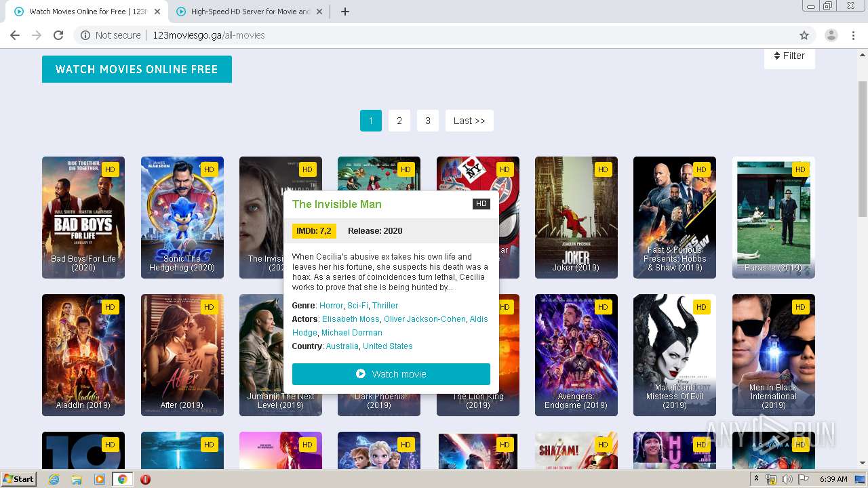Open the Parasite (2019) poster
The height and width of the screenshot is (488, 868).
click(774, 218)
